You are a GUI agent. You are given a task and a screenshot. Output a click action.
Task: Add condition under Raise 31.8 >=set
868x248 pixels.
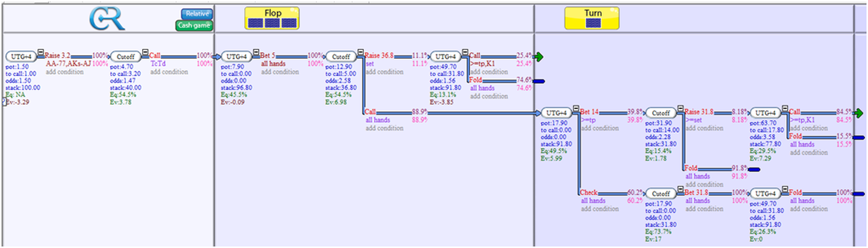click(705, 128)
